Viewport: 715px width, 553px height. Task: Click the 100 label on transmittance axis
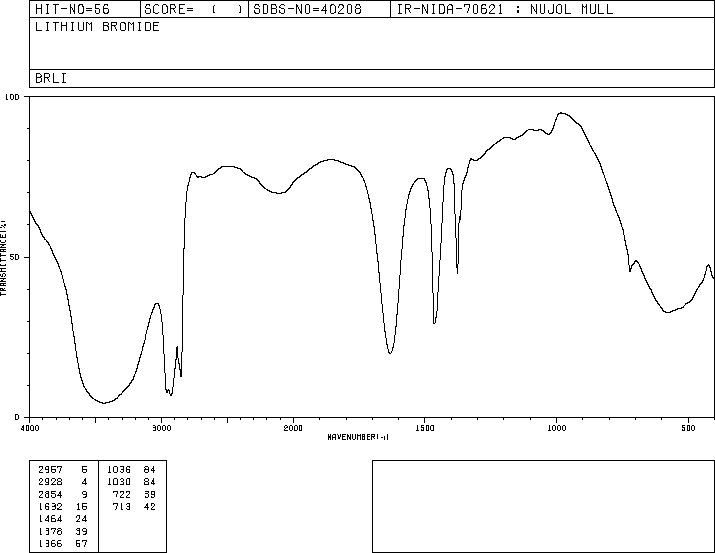click(12, 97)
